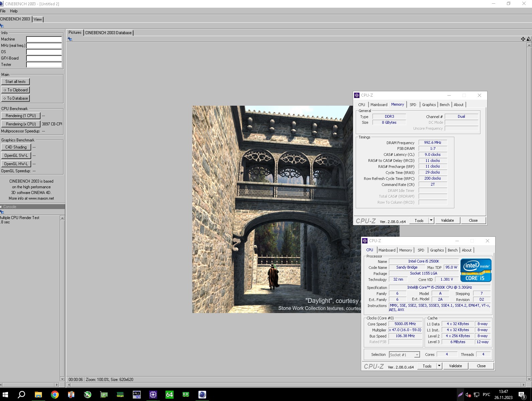The height and width of the screenshot is (401, 532).
Task: Open the green RAM modules app in taskbar
Action: [x=186, y=395]
